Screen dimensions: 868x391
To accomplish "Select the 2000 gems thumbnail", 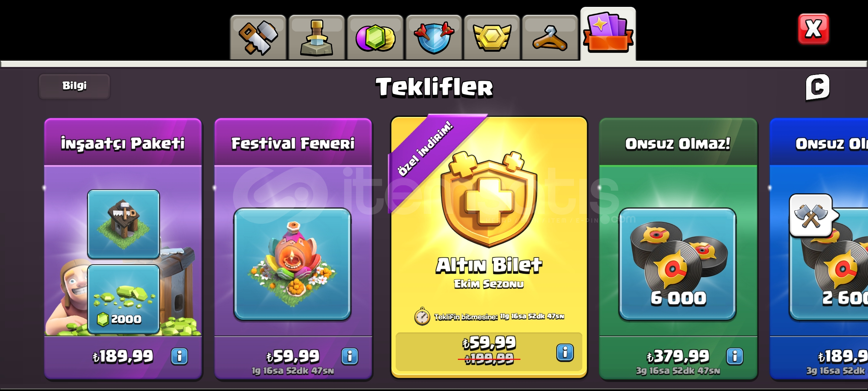I will pyautogui.click(x=123, y=299).
